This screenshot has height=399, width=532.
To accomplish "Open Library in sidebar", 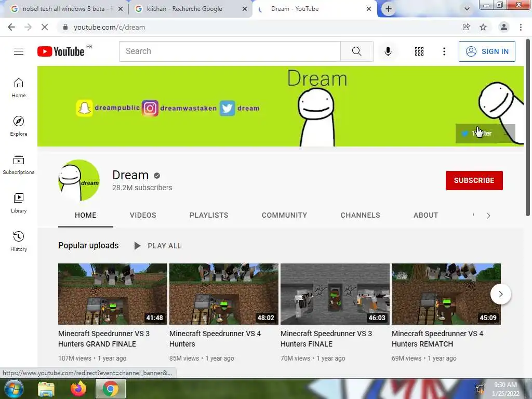I will [x=19, y=203].
